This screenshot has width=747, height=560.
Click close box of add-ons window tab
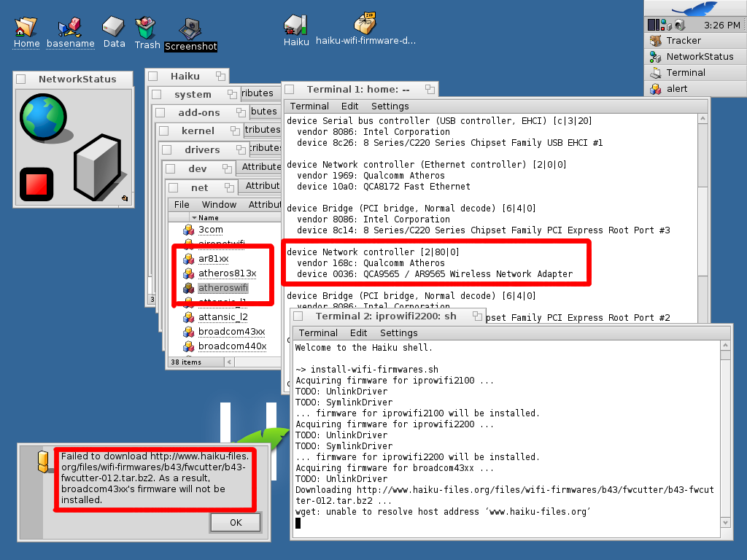pyautogui.click(x=160, y=113)
